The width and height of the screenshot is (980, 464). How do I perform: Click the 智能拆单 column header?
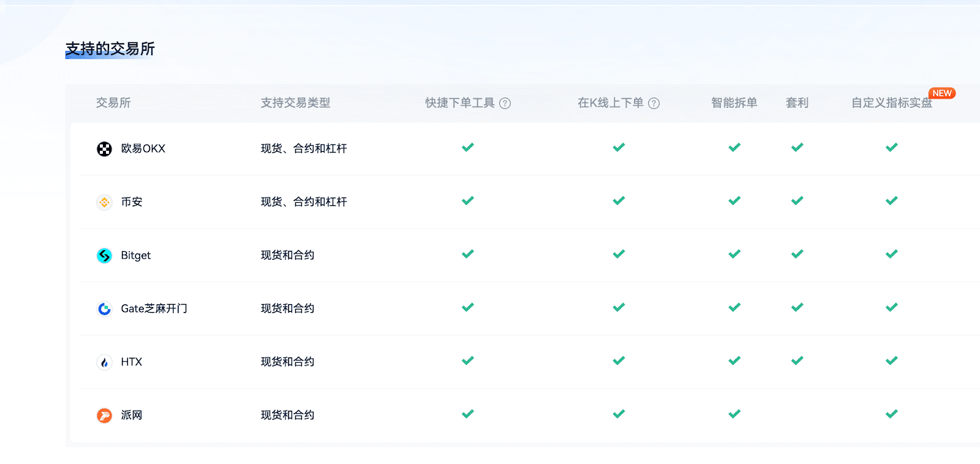click(x=734, y=103)
